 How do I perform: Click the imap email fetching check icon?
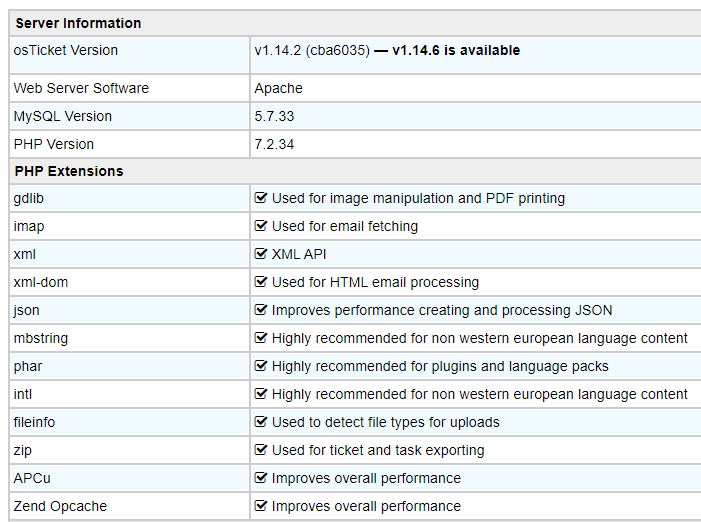pos(261,226)
